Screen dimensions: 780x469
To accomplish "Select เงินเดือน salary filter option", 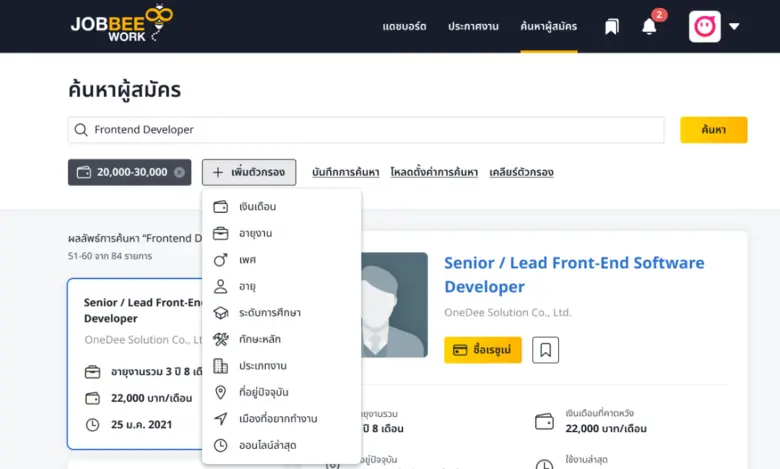I will (x=257, y=207).
